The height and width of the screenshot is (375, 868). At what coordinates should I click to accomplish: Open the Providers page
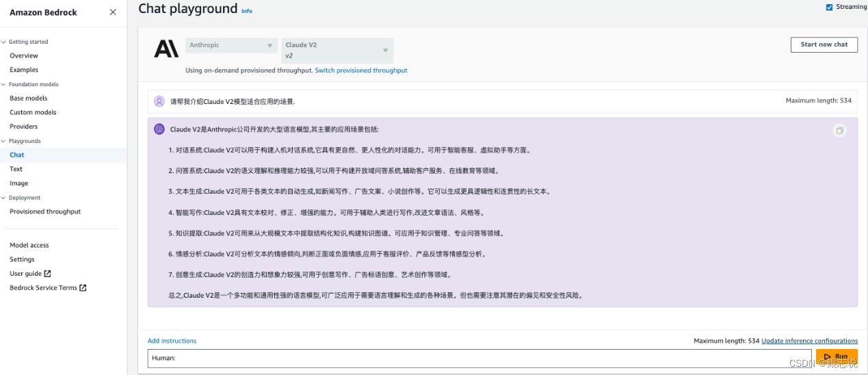(x=24, y=127)
